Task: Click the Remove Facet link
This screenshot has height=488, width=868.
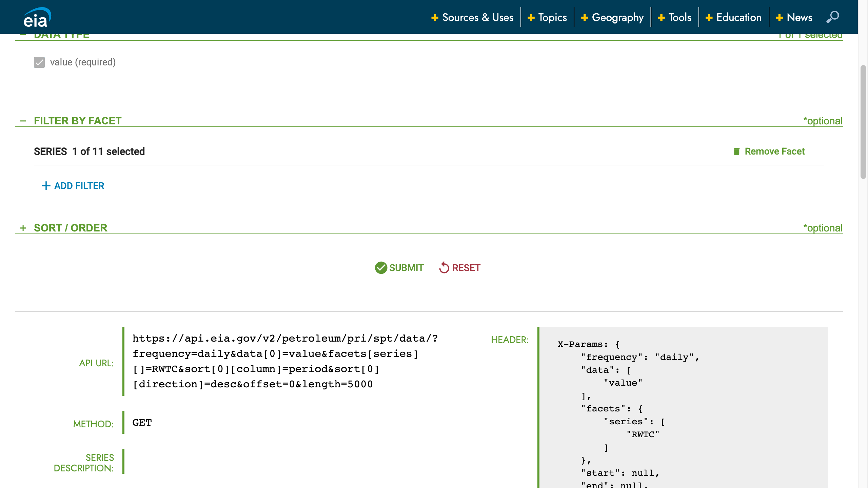Action: click(x=774, y=151)
